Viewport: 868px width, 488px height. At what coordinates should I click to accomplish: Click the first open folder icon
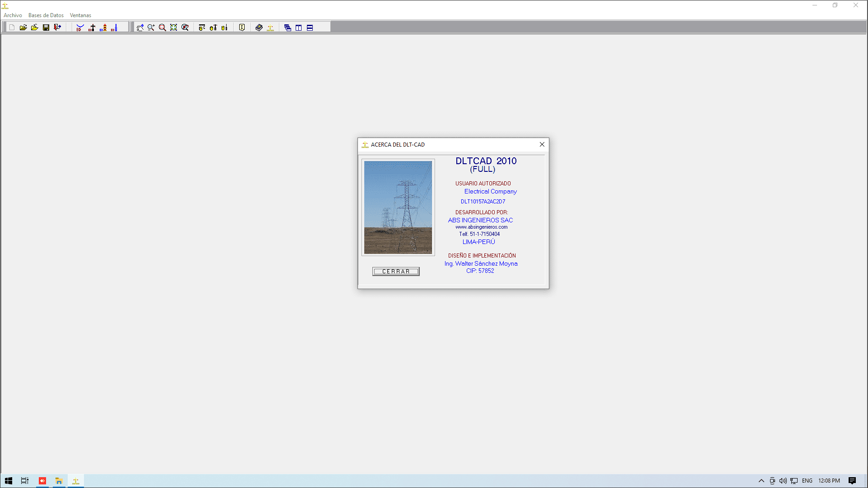pos(23,28)
